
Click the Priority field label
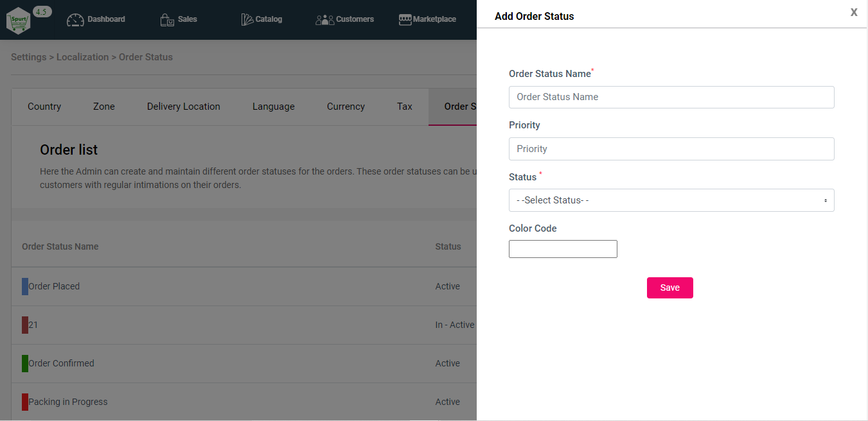click(524, 125)
